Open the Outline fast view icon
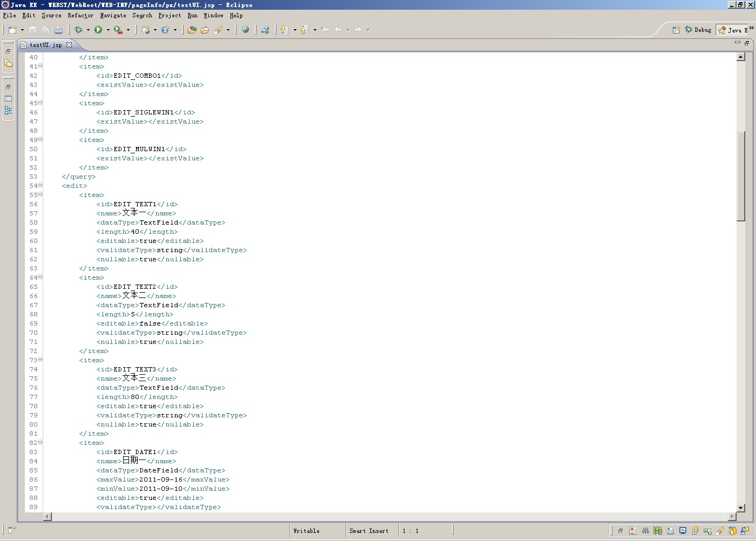This screenshot has width=756, height=541. [x=8, y=111]
